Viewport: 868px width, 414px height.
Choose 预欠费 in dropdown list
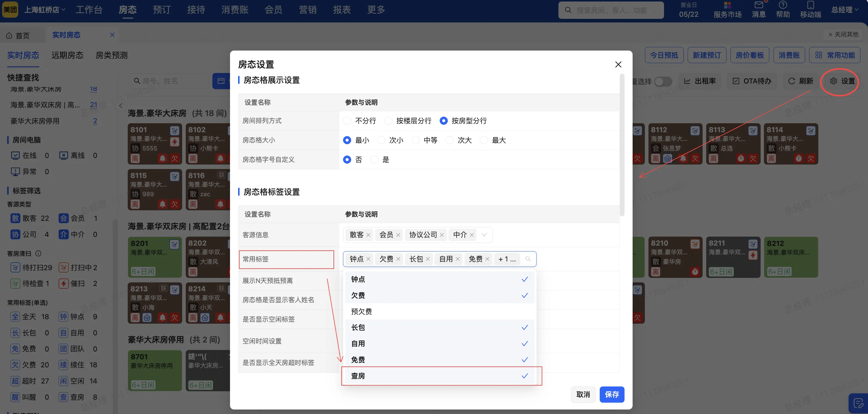pyautogui.click(x=439, y=311)
